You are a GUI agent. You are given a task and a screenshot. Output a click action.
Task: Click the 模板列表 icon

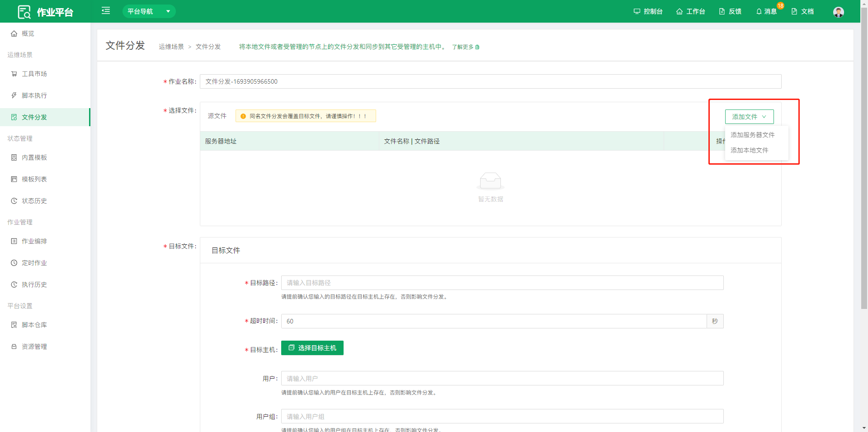(14, 179)
